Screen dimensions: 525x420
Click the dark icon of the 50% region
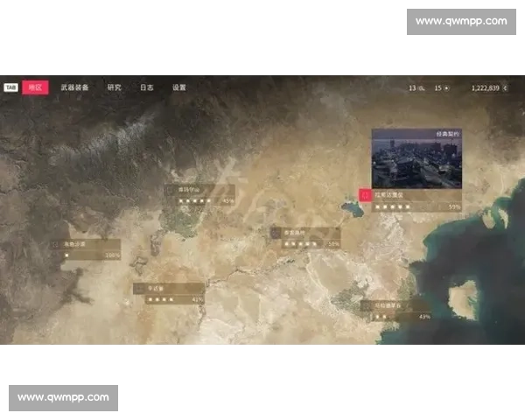[276, 233]
